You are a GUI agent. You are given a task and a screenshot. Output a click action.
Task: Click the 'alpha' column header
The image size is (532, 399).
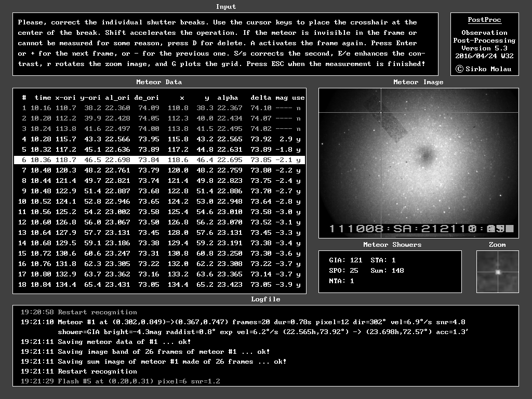click(x=228, y=98)
